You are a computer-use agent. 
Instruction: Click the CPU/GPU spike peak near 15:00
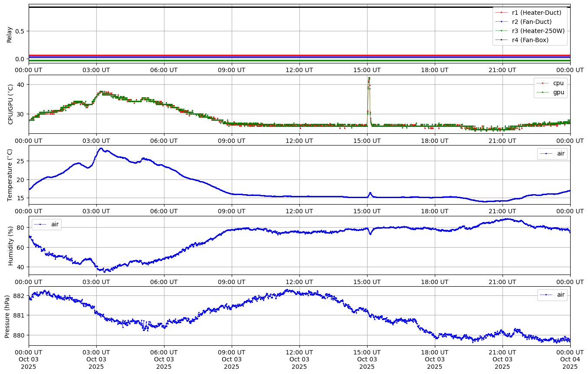(x=369, y=78)
